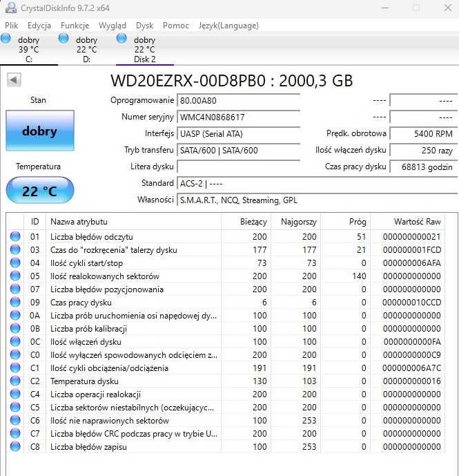Click status orb for attribute 0A row
This screenshot has height=476, width=459.
(x=15, y=315)
